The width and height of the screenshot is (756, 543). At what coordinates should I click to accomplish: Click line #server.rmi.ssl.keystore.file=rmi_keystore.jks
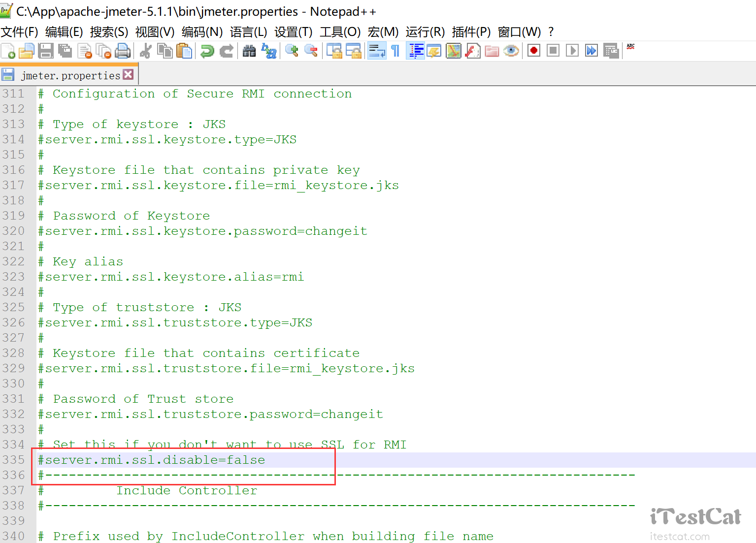[219, 185]
